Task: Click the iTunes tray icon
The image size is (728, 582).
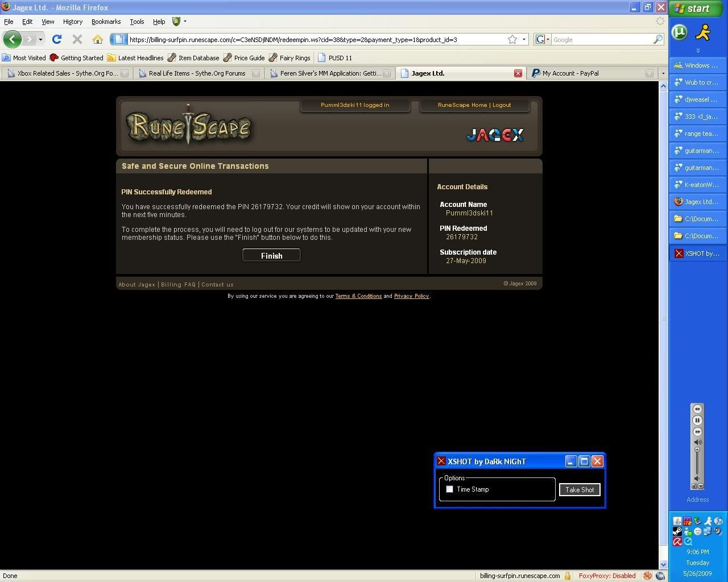Action: click(x=718, y=521)
